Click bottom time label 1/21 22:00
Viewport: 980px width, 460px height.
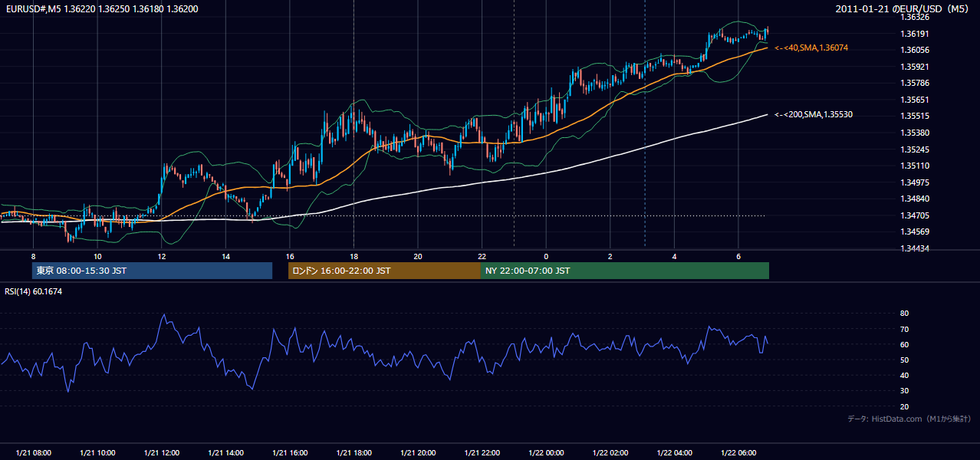[482, 453]
